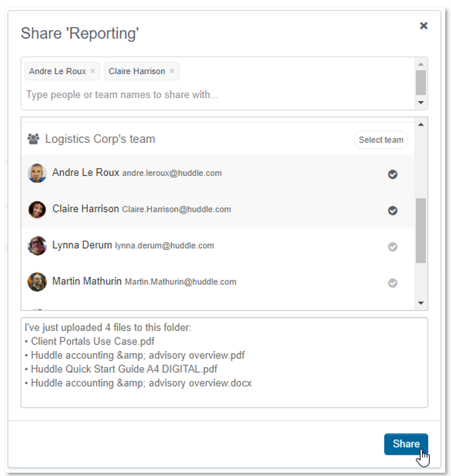Screen dimensions: 451x476
Task: Select email Claire.Harrison@huddle.com
Action: point(177,209)
